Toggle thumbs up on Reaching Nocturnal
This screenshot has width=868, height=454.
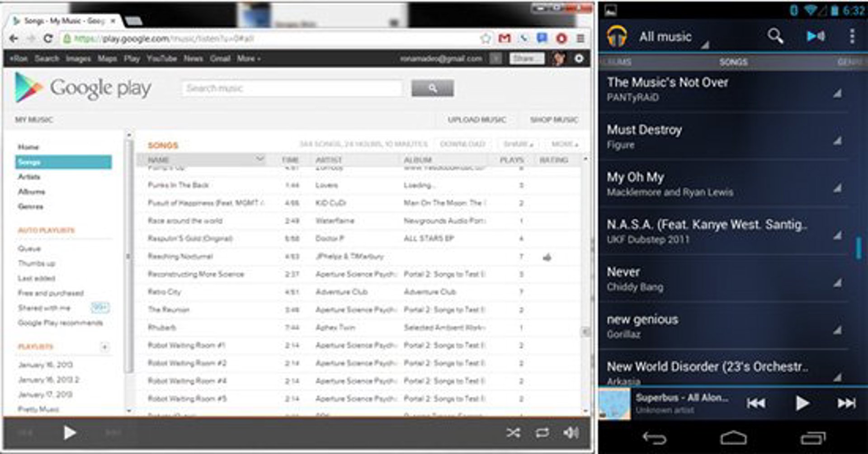[x=547, y=257]
